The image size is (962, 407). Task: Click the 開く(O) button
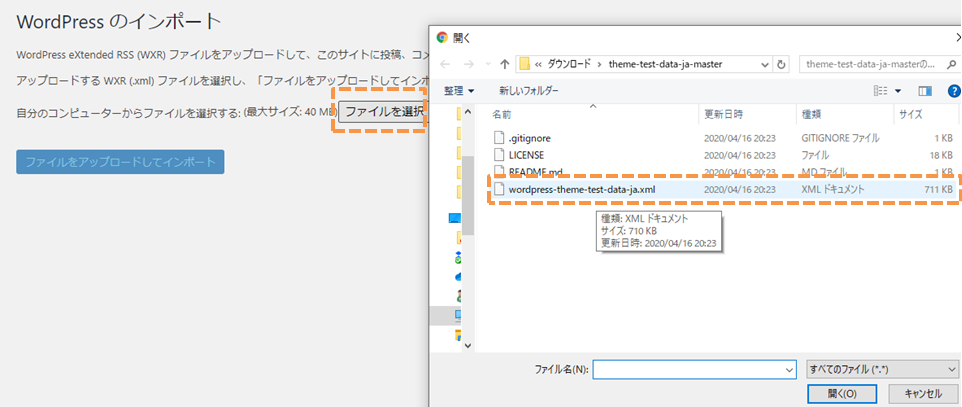pos(842,393)
